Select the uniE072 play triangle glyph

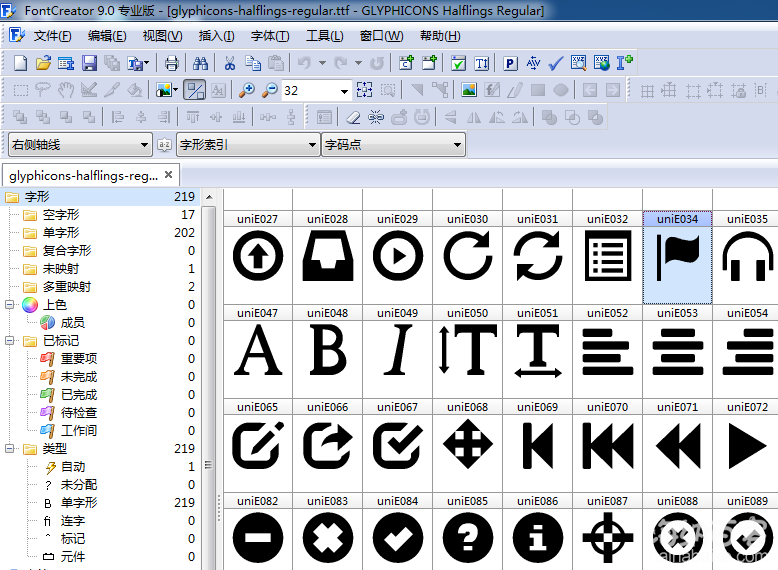pos(747,445)
